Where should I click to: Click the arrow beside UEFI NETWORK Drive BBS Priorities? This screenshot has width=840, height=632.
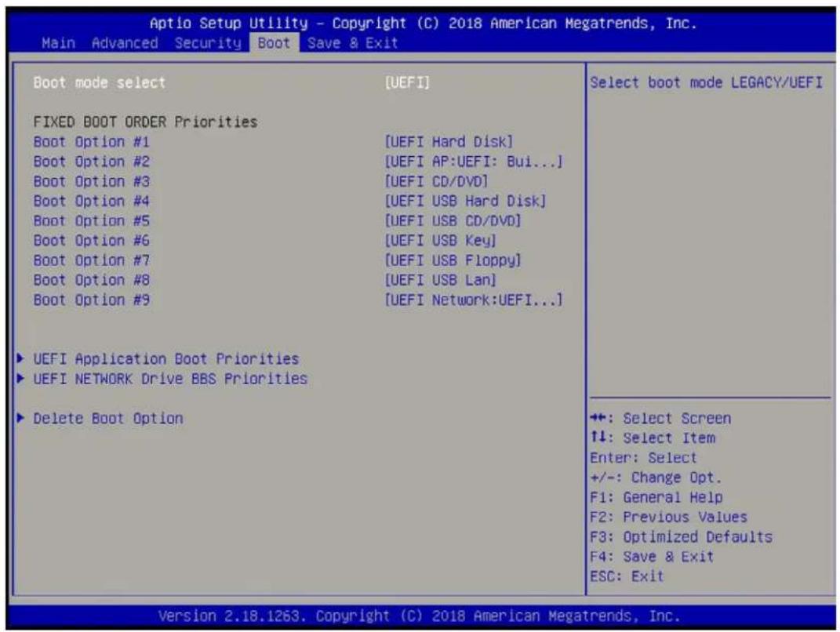point(20,378)
